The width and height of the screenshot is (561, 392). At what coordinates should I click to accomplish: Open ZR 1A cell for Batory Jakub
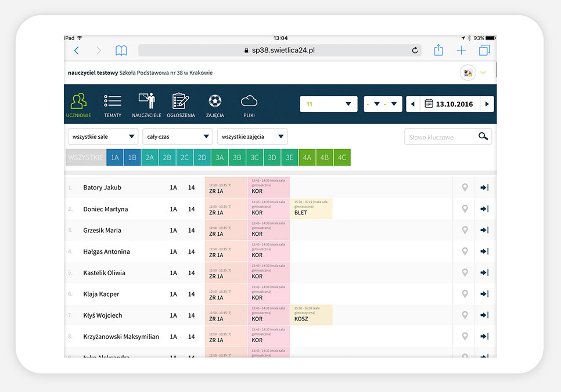point(226,188)
